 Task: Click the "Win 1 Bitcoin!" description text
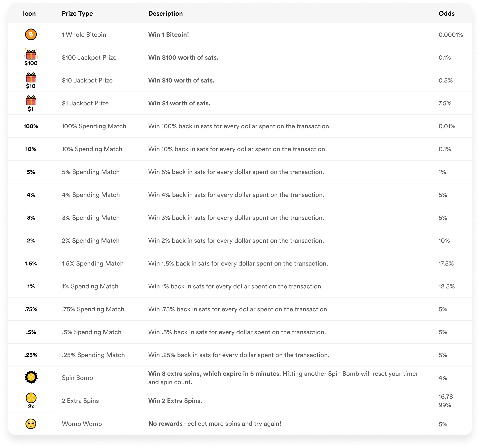click(169, 35)
